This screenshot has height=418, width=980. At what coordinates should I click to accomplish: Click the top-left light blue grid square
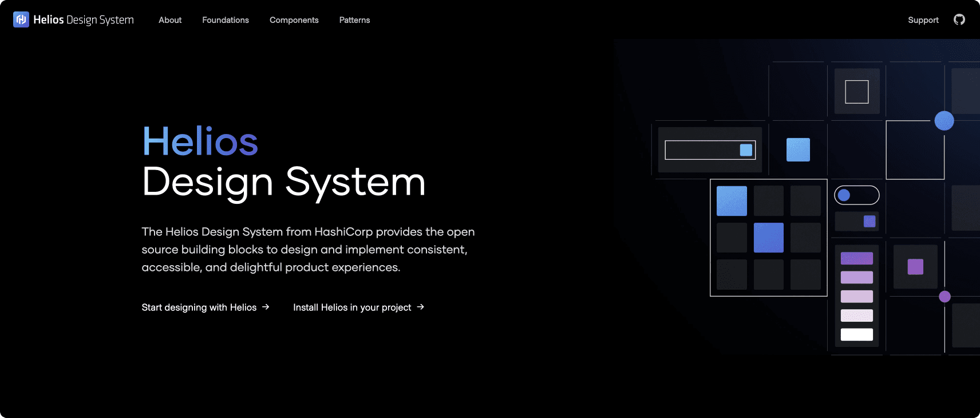[x=732, y=201]
